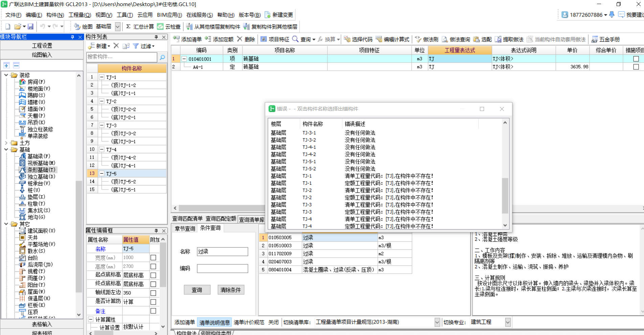Click the save disk icon
644x335 pixels.
(x=30, y=26)
